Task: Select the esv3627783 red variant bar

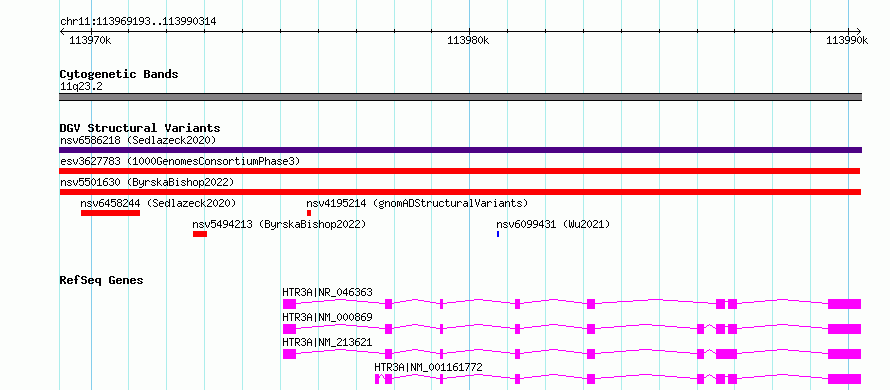Action: 460,171
